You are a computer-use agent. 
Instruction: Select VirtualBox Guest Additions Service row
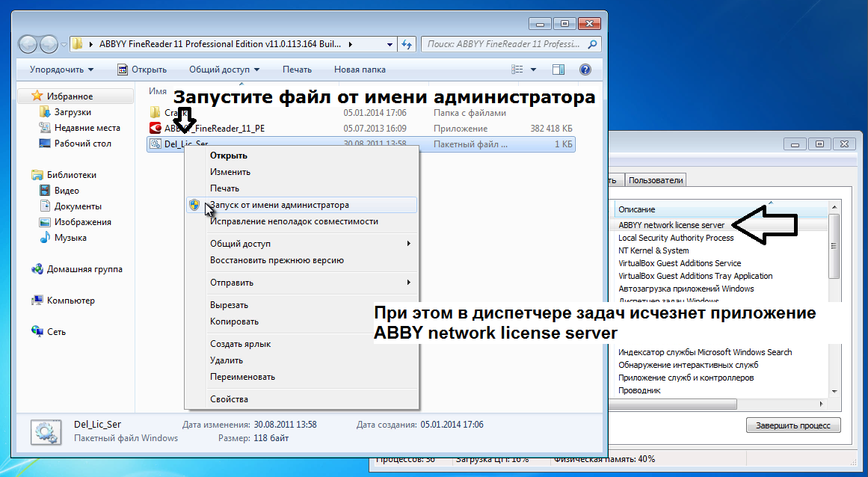tap(680, 263)
